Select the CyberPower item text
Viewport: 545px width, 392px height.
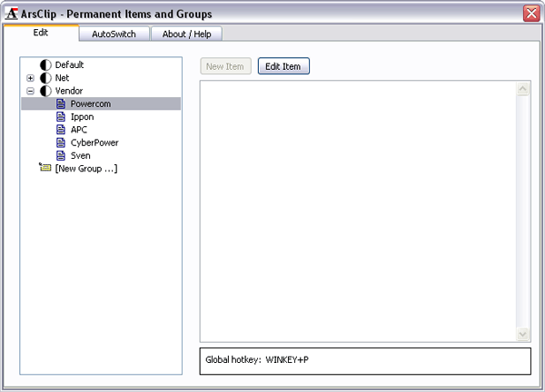click(94, 142)
